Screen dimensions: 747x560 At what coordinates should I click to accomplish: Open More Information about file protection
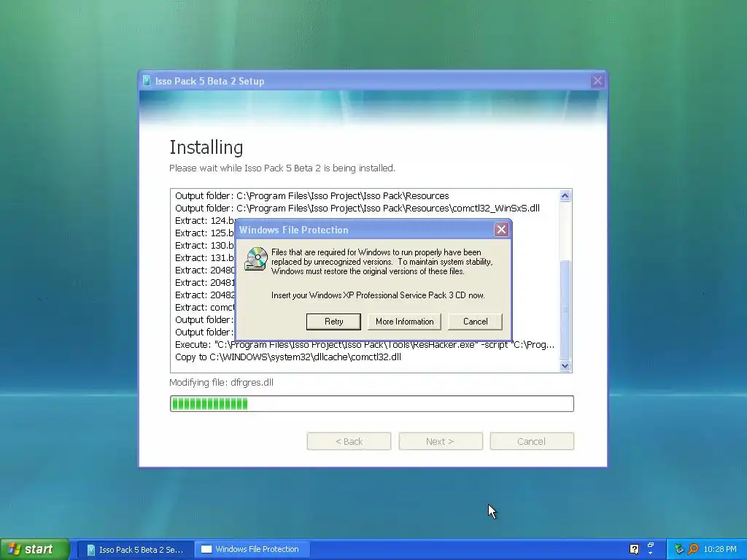pyautogui.click(x=404, y=322)
